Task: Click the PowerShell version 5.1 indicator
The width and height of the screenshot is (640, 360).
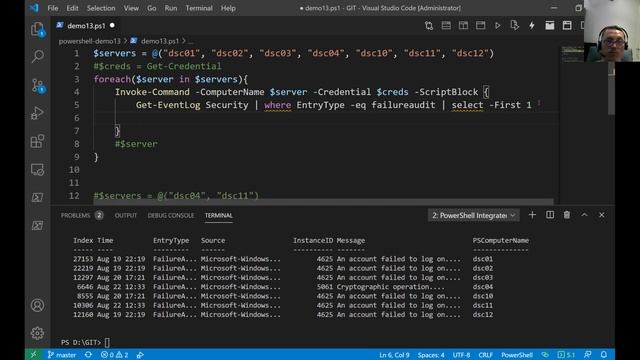Action: pyautogui.click(x=567, y=355)
